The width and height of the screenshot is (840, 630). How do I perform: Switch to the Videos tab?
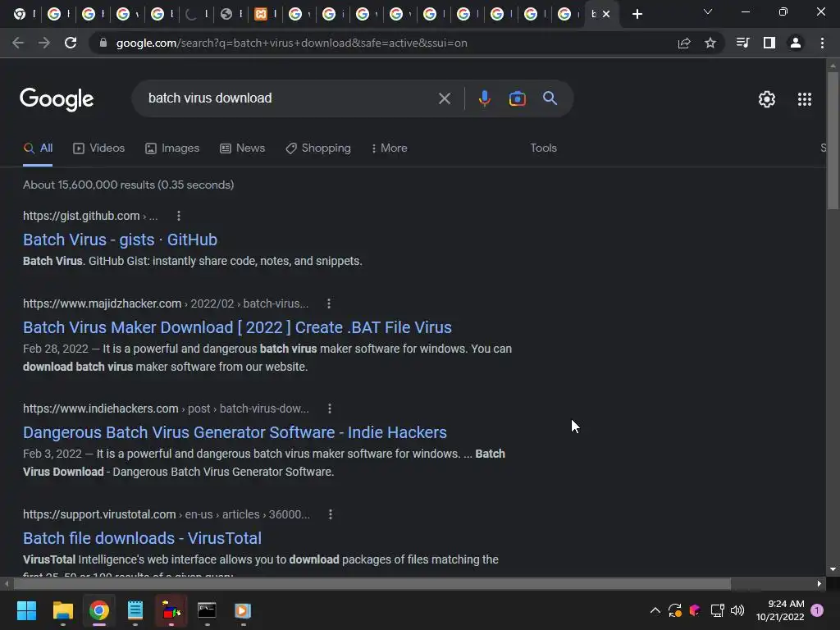pos(99,148)
